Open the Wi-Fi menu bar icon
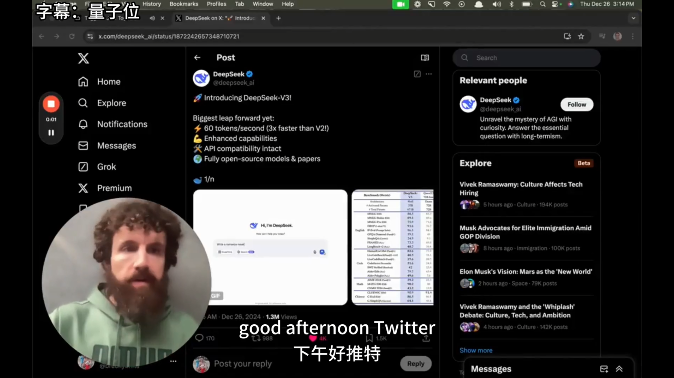This screenshot has height=378, width=674. pos(447,4)
